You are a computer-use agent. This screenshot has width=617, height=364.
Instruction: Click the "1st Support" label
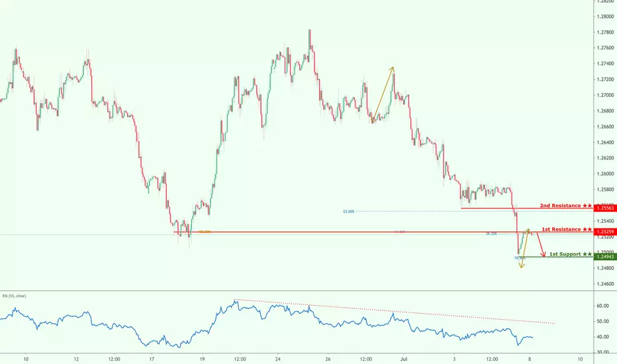[x=570, y=254]
